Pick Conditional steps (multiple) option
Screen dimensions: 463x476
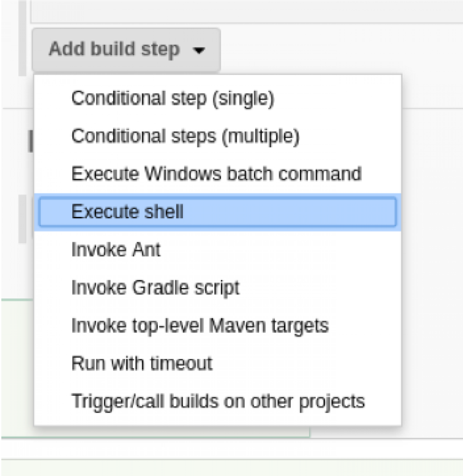(x=185, y=136)
